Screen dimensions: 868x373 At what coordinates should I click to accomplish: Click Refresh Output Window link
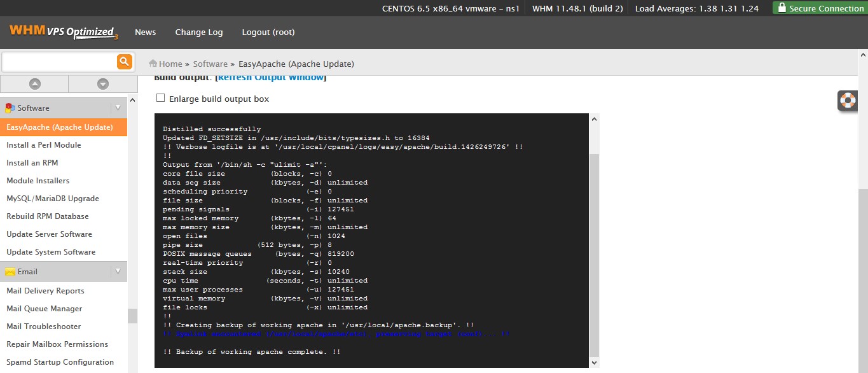pos(270,78)
